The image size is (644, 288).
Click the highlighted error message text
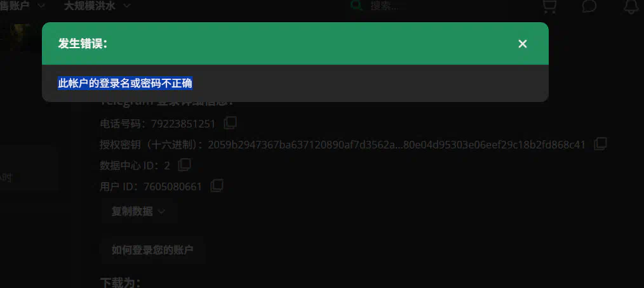tap(125, 83)
